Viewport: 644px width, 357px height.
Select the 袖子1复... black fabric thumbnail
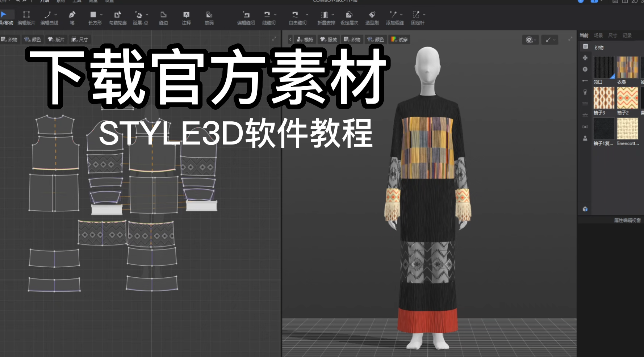(604, 129)
